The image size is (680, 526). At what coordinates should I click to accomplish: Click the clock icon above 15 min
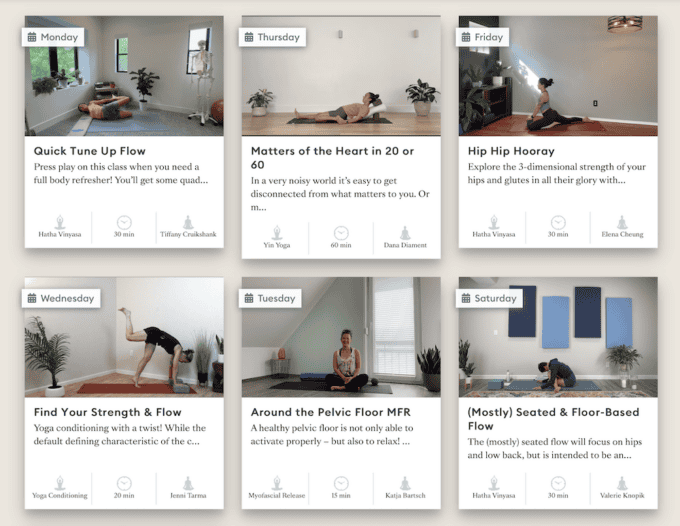pyautogui.click(x=341, y=484)
